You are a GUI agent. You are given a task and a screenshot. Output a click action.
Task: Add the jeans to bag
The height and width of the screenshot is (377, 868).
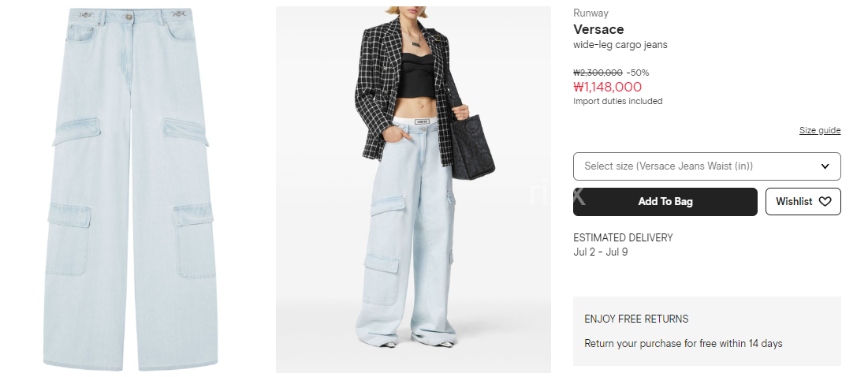(665, 201)
